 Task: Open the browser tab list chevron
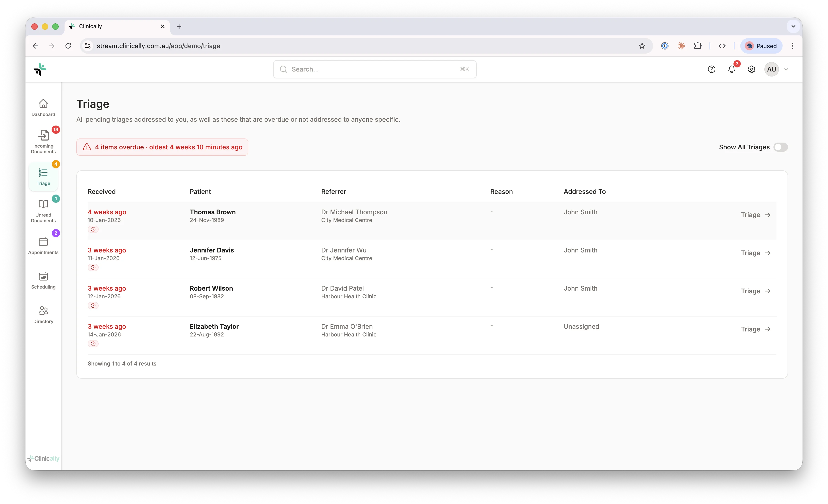click(793, 26)
